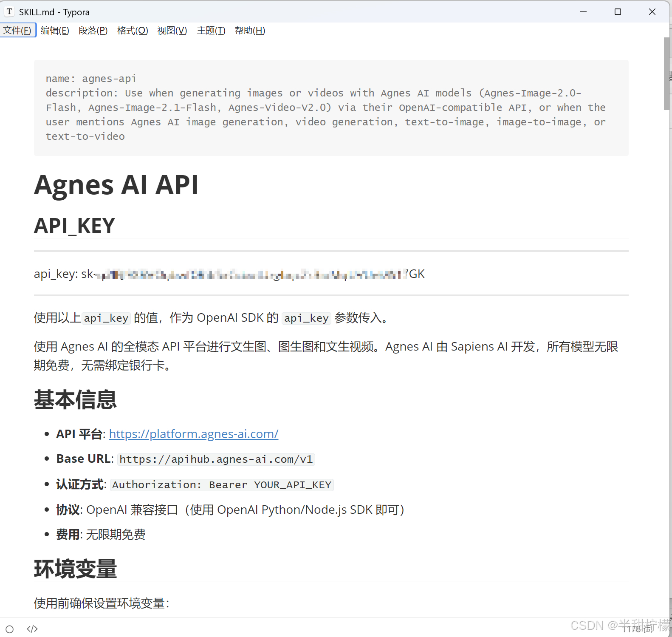Open the 格式(O) menu
Viewport: 672px width, 637px height.
click(133, 31)
